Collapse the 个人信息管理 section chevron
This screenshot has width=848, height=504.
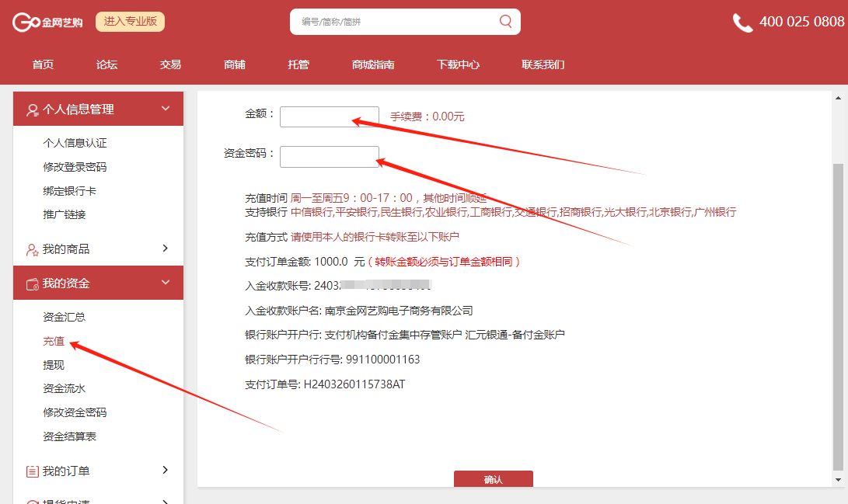tap(166, 109)
